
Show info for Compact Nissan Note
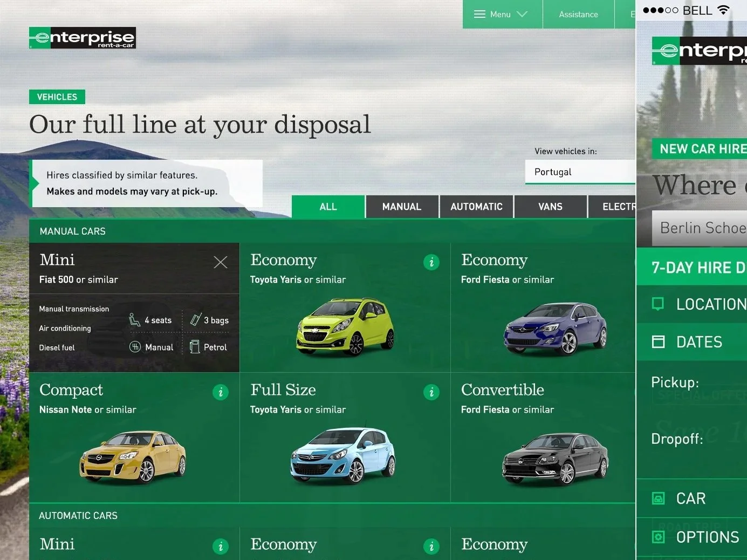point(220,392)
